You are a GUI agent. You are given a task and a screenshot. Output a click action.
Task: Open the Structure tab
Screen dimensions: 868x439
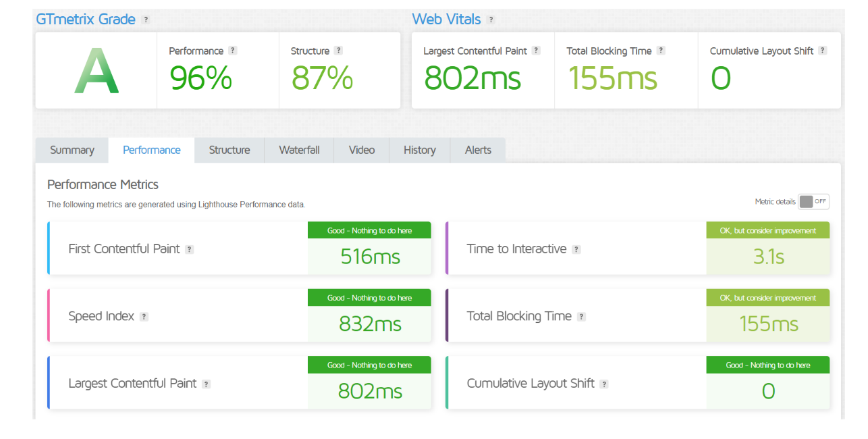click(x=229, y=150)
